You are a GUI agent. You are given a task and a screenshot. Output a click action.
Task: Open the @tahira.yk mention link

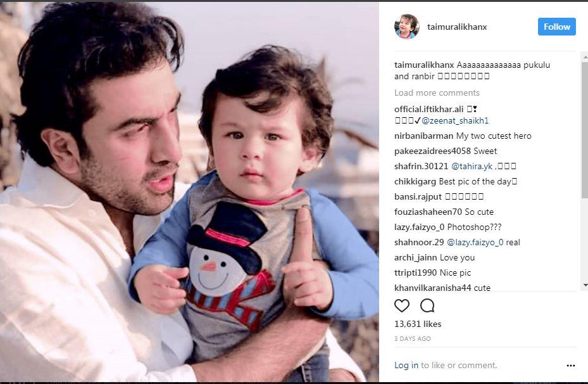click(x=472, y=166)
